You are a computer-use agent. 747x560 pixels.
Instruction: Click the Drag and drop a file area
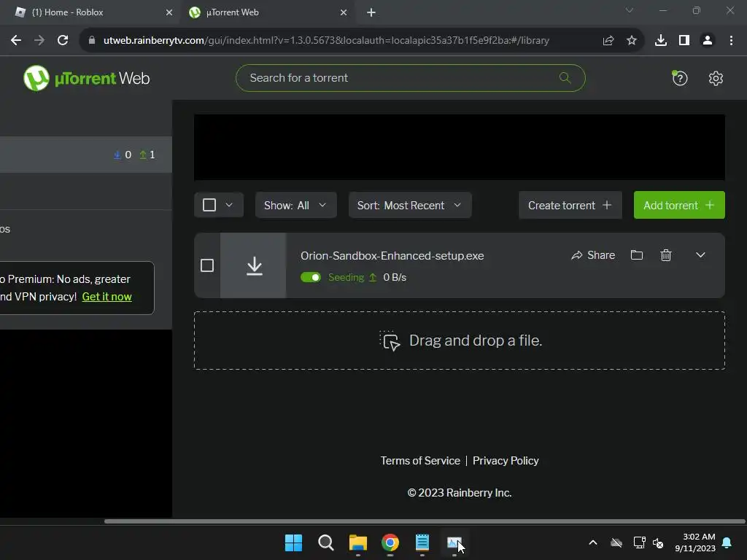pos(460,341)
